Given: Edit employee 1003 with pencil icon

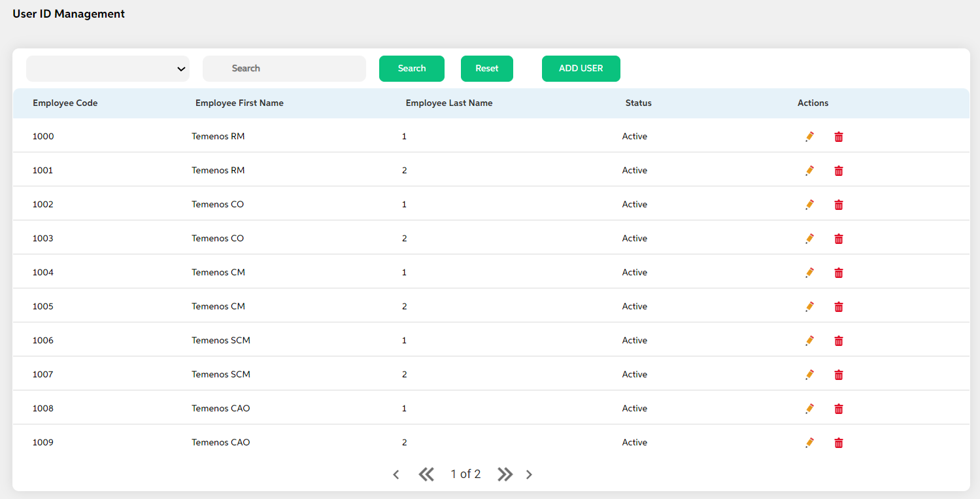Looking at the screenshot, I should (809, 238).
